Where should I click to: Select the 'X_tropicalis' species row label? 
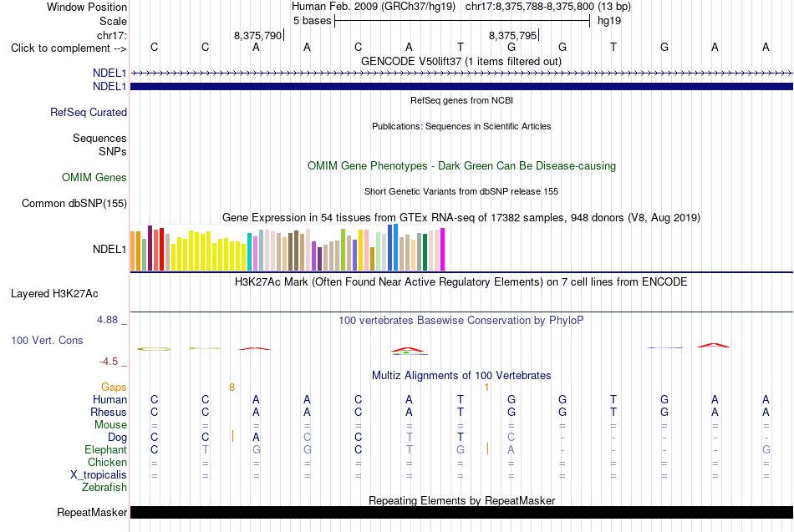click(99, 475)
